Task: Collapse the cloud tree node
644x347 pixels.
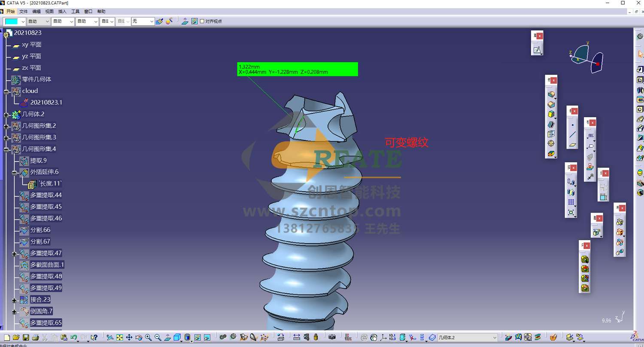Action: [6, 91]
